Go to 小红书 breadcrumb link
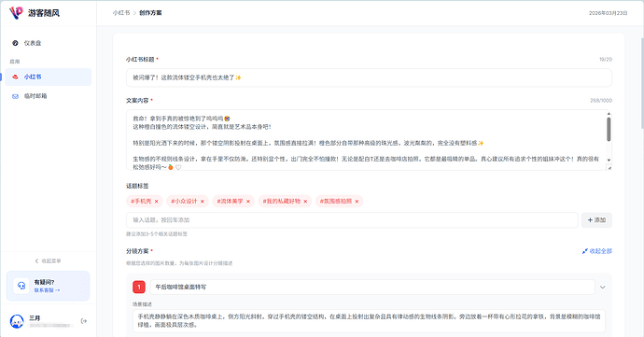 click(x=121, y=13)
